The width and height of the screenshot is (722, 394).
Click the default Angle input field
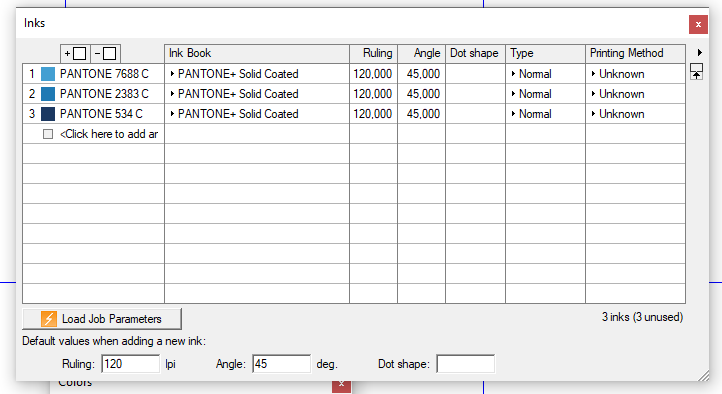click(281, 364)
